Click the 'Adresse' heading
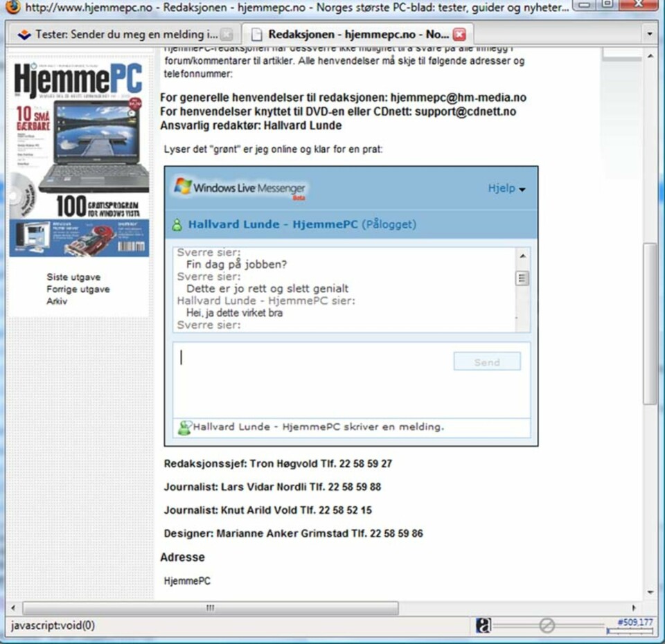 [182, 557]
